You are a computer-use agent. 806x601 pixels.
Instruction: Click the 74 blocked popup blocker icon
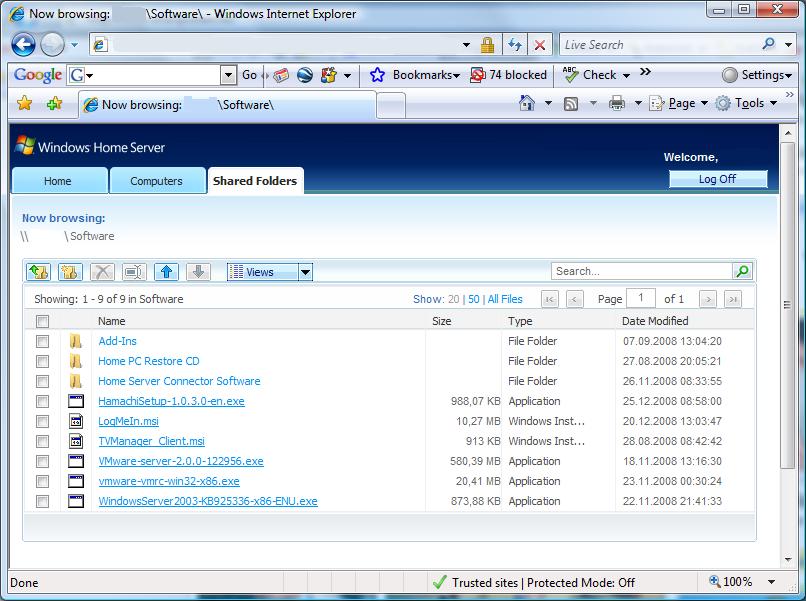coord(478,75)
